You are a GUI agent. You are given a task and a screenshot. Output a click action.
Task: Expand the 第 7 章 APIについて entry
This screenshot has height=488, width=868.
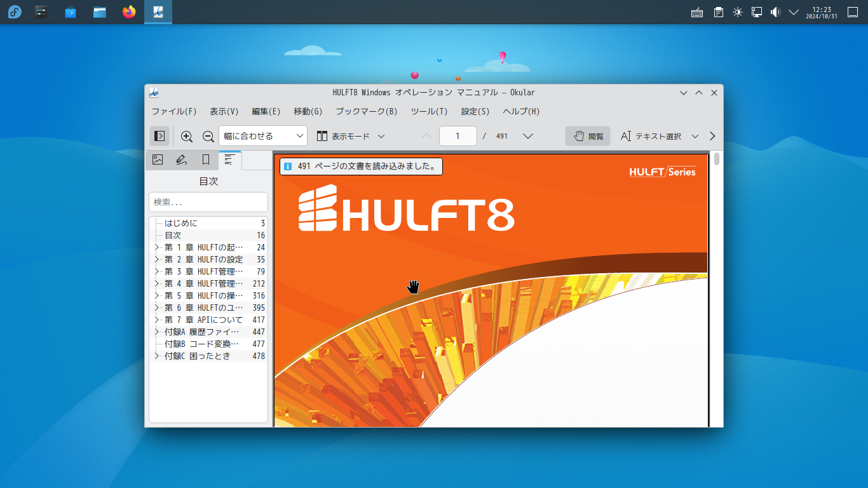pyautogui.click(x=157, y=320)
